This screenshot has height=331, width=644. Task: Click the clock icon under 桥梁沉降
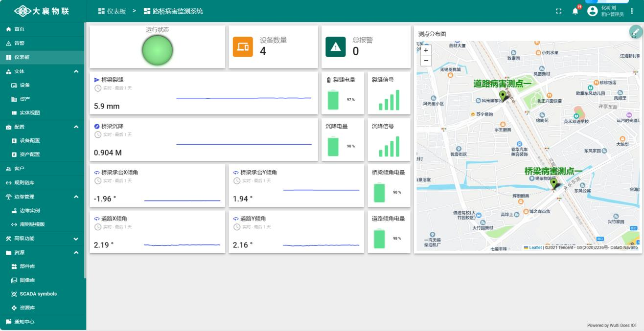[97, 134]
